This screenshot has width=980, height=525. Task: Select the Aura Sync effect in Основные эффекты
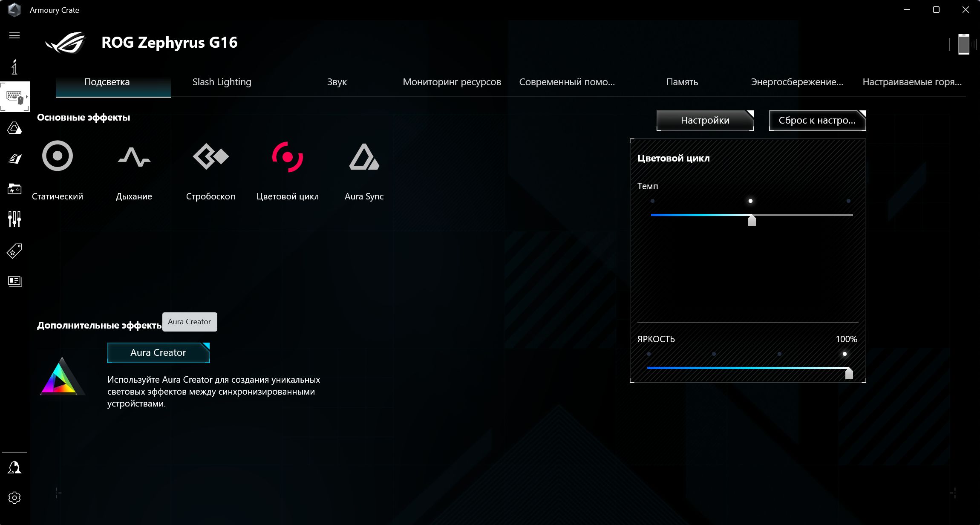pyautogui.click(x=364, y=157)
